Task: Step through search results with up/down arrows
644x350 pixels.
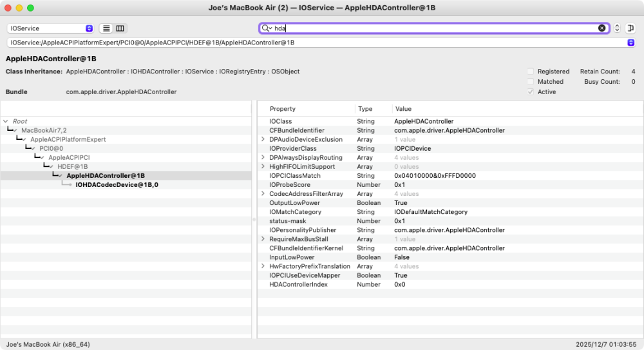Action: (617, 28)
